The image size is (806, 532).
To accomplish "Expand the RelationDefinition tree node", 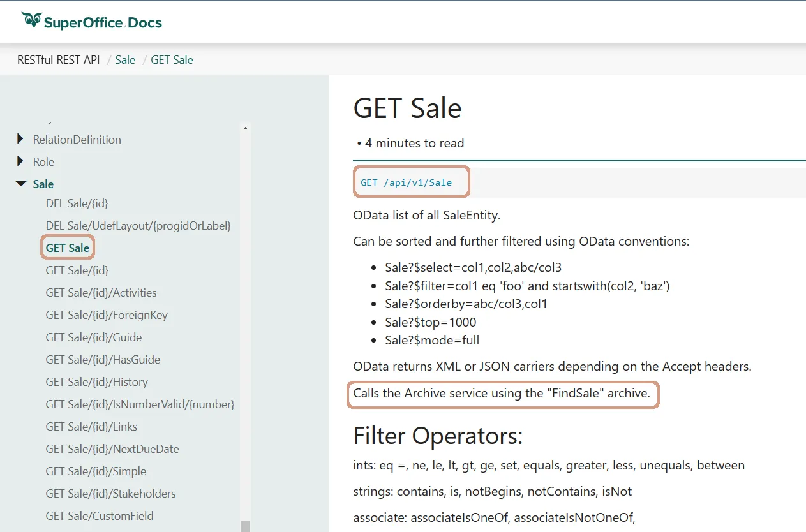I will (20, 139).
